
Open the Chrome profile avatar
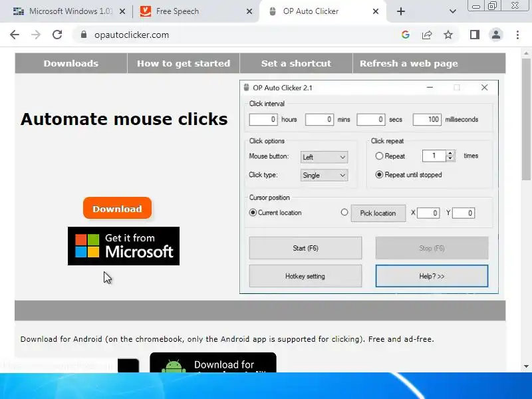click(x=495, y=35)
